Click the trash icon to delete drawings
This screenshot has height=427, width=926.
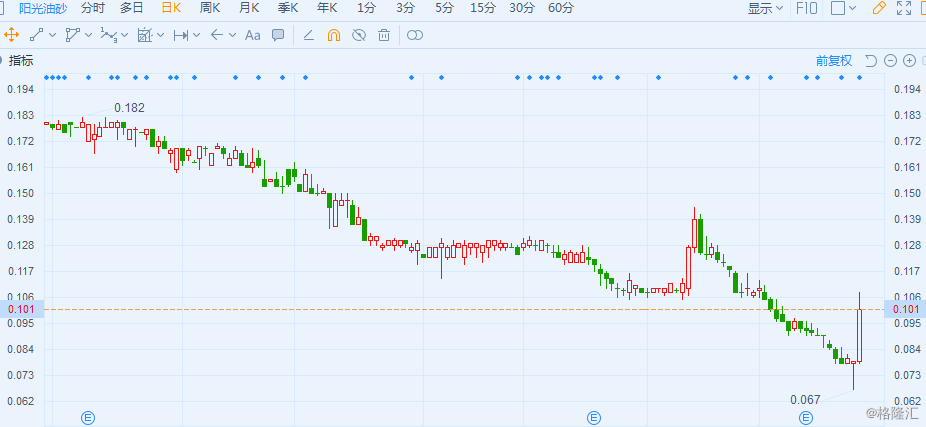tap(384, 35)
